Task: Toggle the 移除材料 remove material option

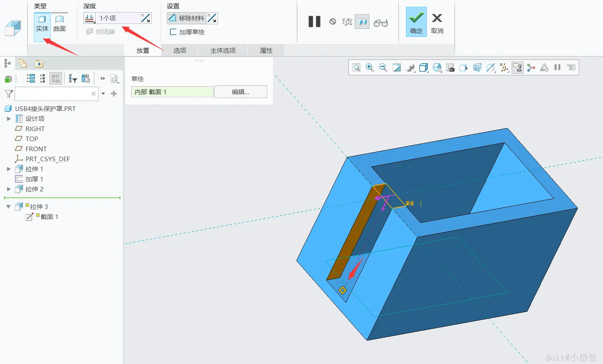Action: pyautogui.click(x=187, y=18)
